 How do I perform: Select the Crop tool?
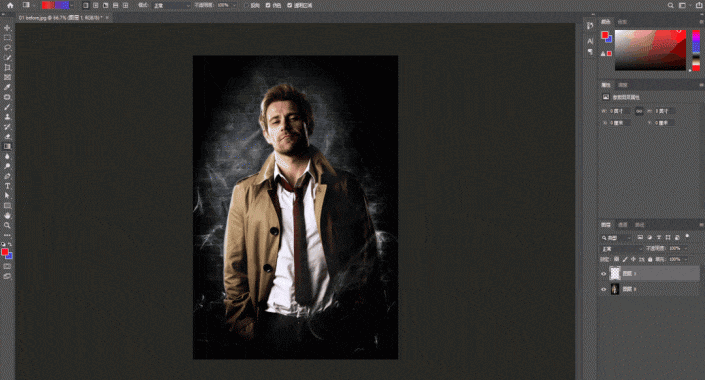coord(7,67)
